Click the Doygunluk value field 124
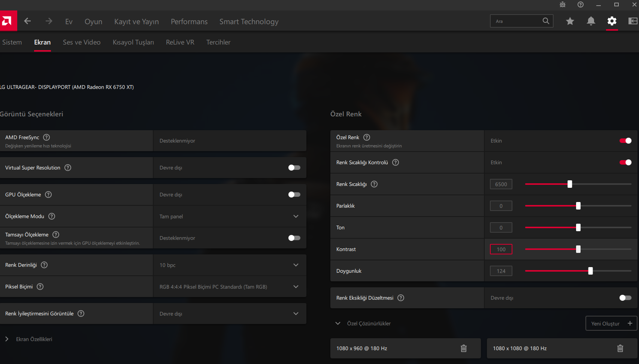 [501, 271]
